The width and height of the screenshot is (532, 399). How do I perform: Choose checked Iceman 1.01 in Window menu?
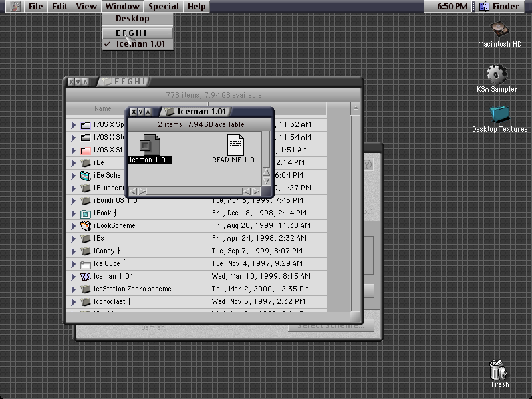(138, 44)
